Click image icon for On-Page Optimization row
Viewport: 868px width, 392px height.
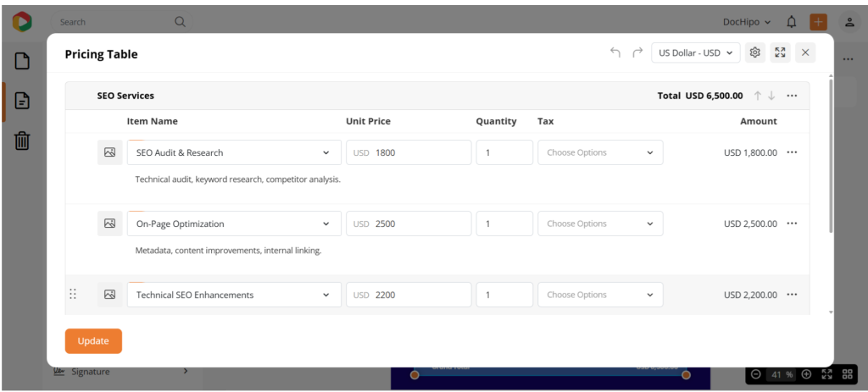109,224
